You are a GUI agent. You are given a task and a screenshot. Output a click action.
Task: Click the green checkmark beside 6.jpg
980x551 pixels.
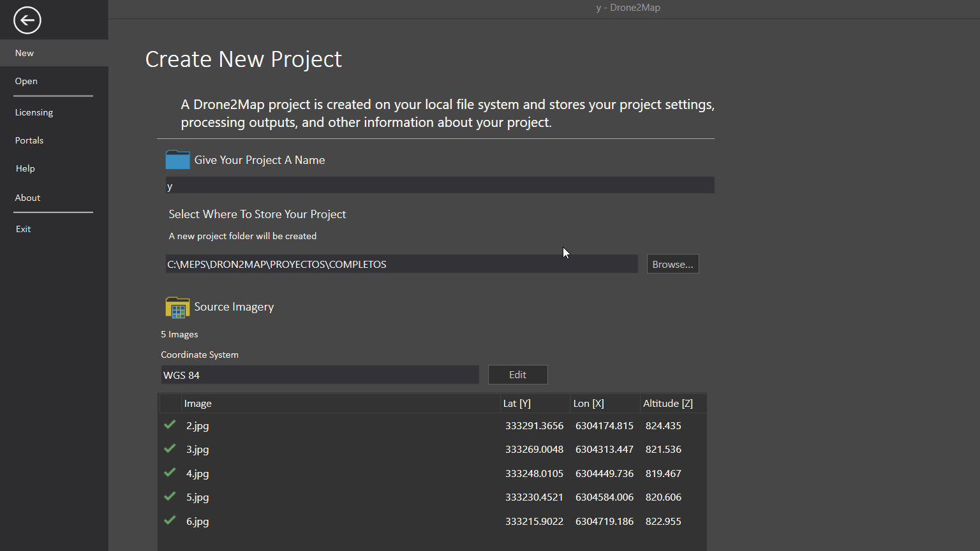(x=170, y=520)
